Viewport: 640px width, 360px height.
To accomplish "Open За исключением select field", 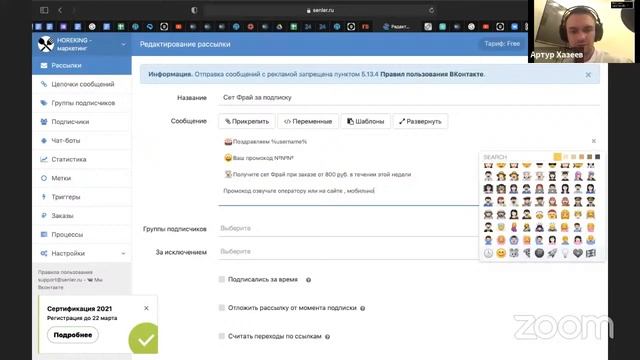I will (x=348, y=251).
